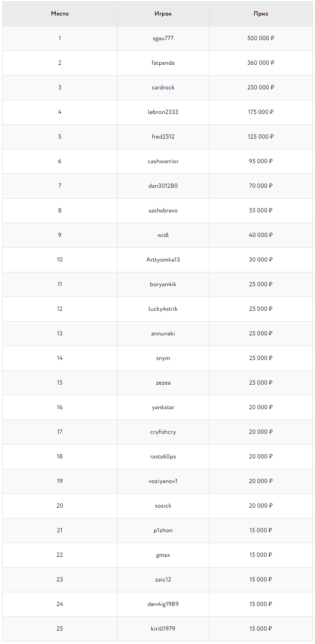
Task: Click the place number 16 cell
Action: click(x=60, y=407)
